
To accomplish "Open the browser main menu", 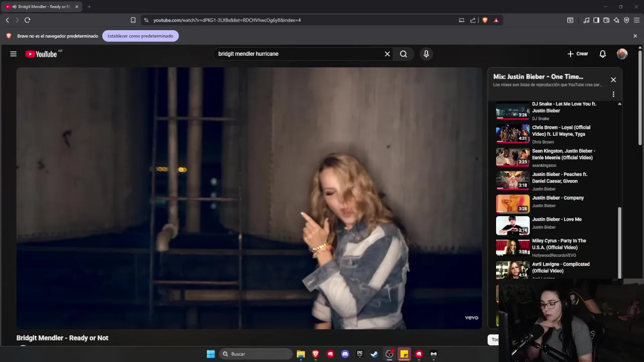I will pyautogui.click(x=637, y=20).
